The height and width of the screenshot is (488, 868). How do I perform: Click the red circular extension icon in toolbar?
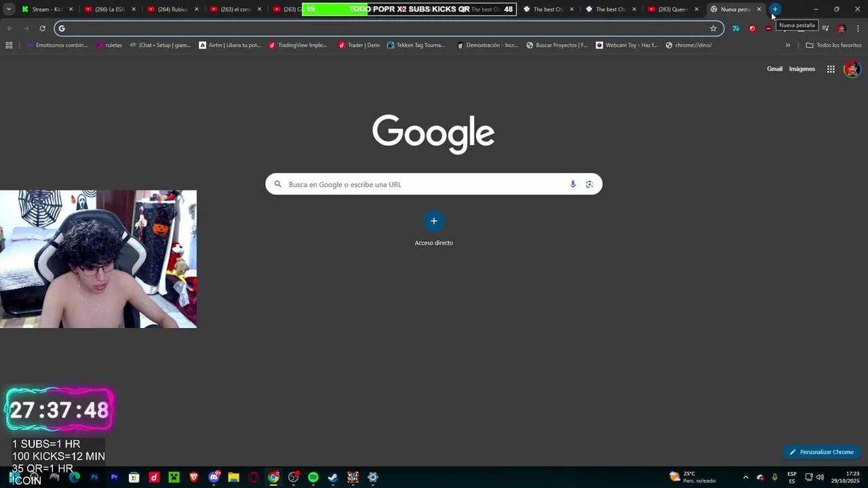752,28
